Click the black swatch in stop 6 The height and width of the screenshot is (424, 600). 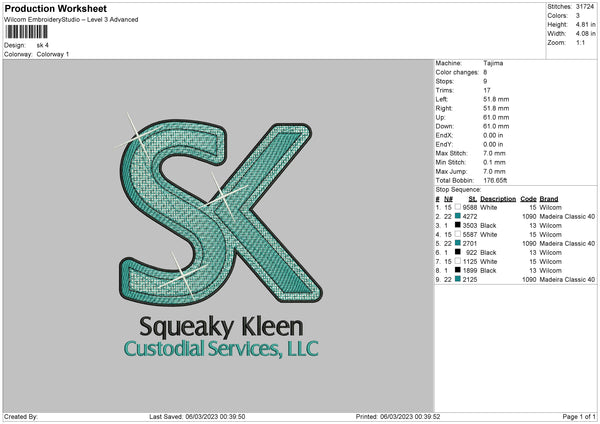[458, 252]
